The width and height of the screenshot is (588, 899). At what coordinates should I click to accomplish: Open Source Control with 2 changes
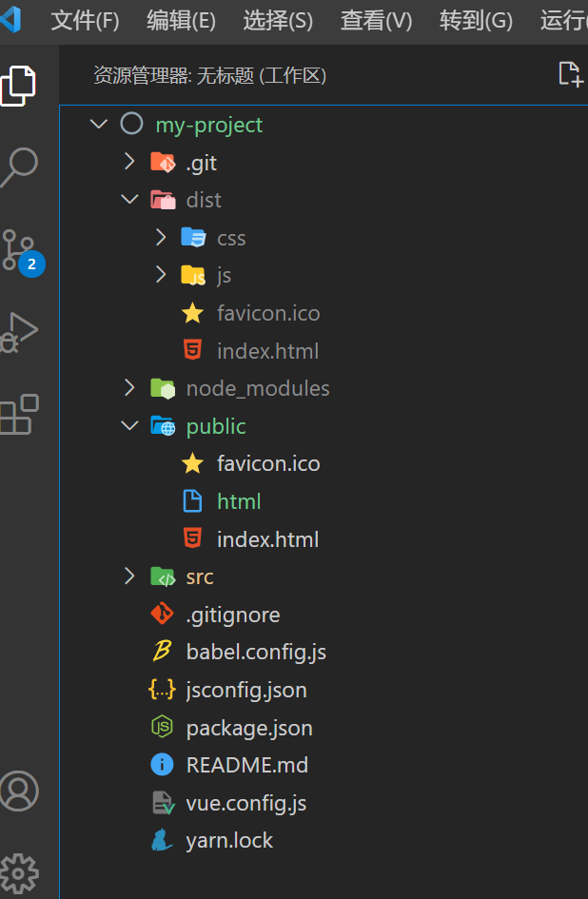20,249
